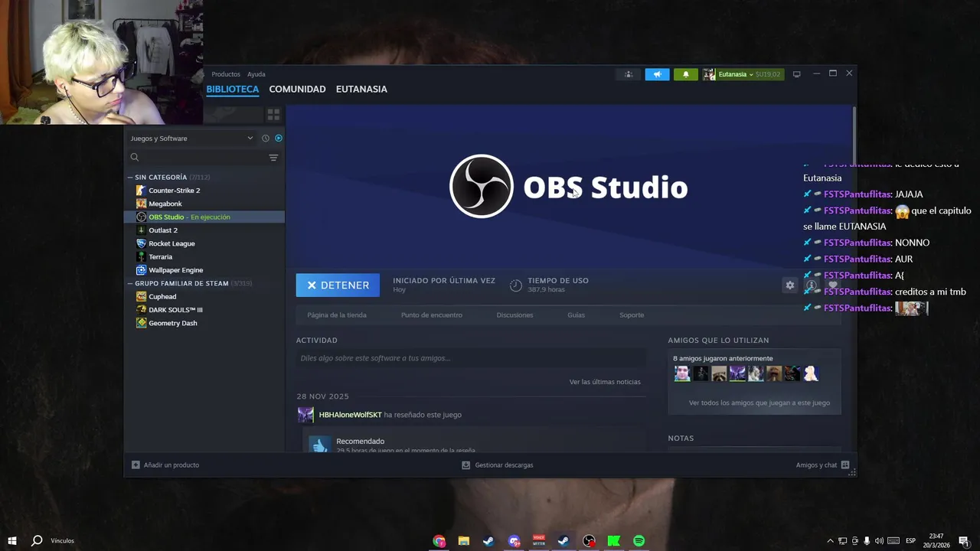Open Página de la tienda tab
The width and height of the screenshot is (980, 551).
(337, 315)
